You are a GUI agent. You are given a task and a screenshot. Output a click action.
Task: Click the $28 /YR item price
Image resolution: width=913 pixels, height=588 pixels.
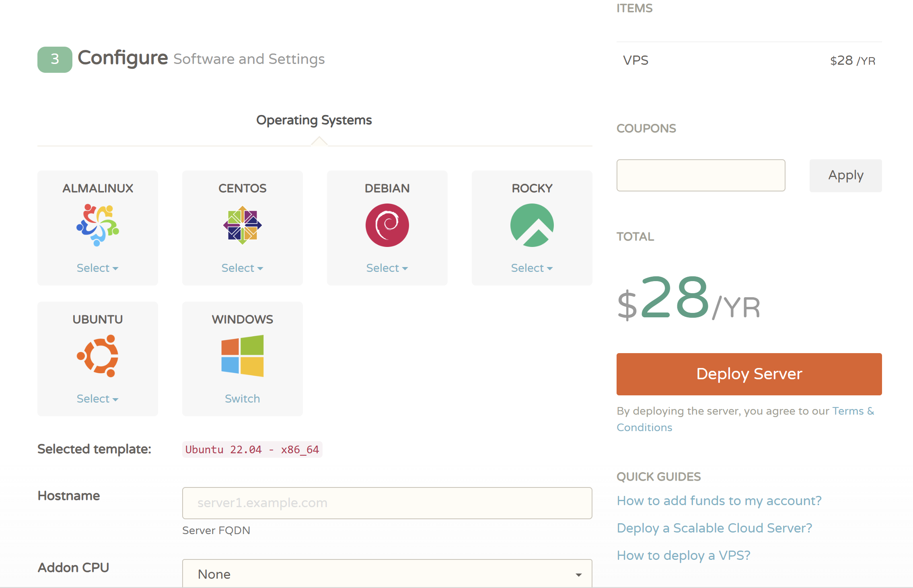point(853,60)
